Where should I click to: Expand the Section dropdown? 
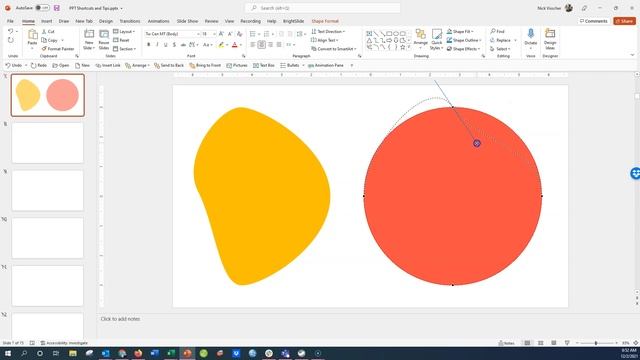click(124, 49)
